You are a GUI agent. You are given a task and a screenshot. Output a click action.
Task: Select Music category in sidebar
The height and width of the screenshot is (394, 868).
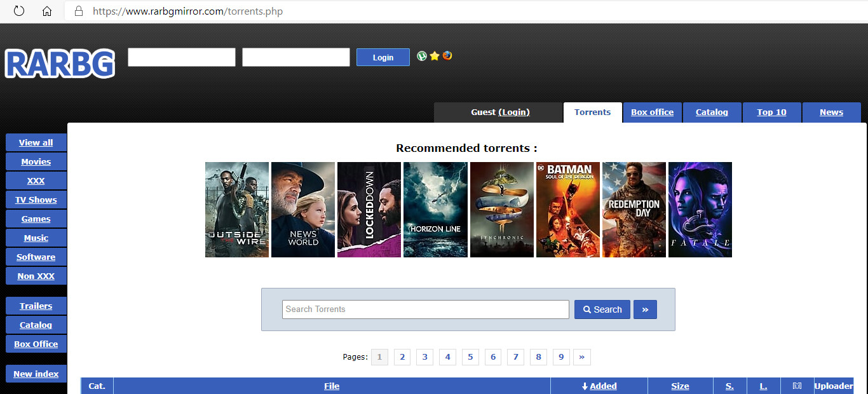tap(36, 238)
